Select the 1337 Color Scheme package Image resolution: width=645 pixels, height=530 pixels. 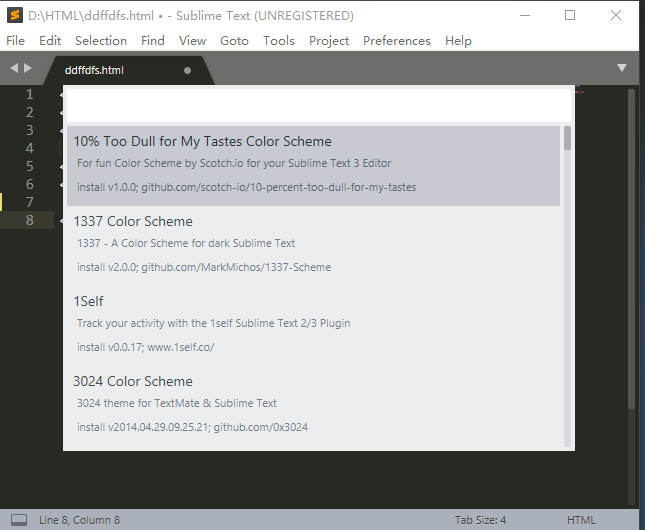click(x=313, y=245)
